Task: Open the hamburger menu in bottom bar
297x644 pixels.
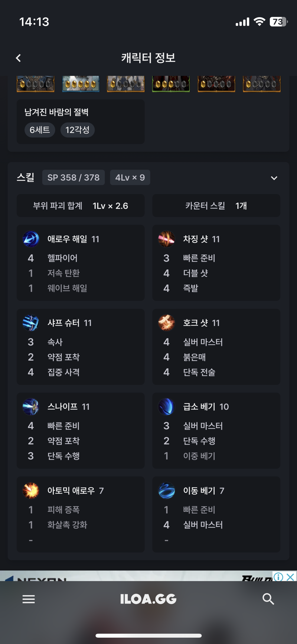Action: 29,599
